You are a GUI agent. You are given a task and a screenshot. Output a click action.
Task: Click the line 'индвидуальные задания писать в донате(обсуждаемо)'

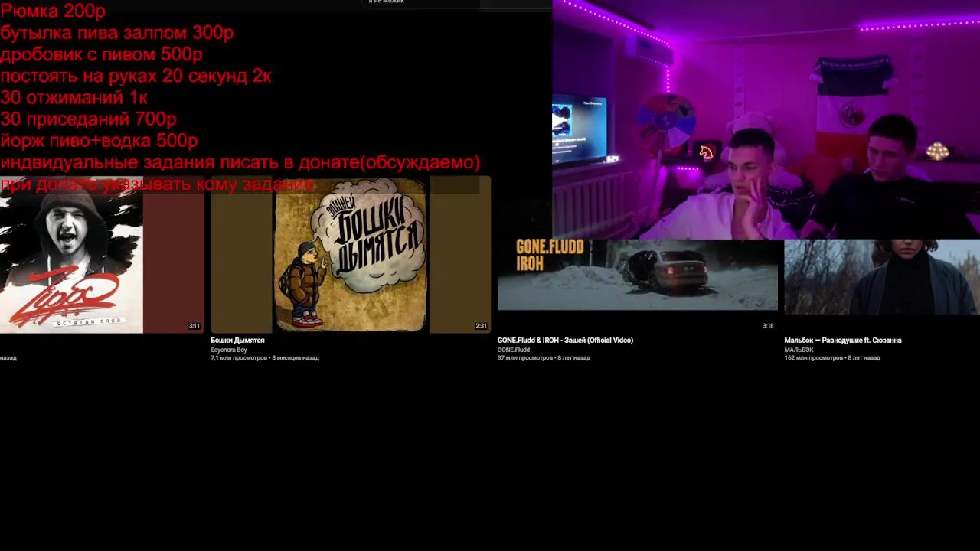[x=240, y=162]
